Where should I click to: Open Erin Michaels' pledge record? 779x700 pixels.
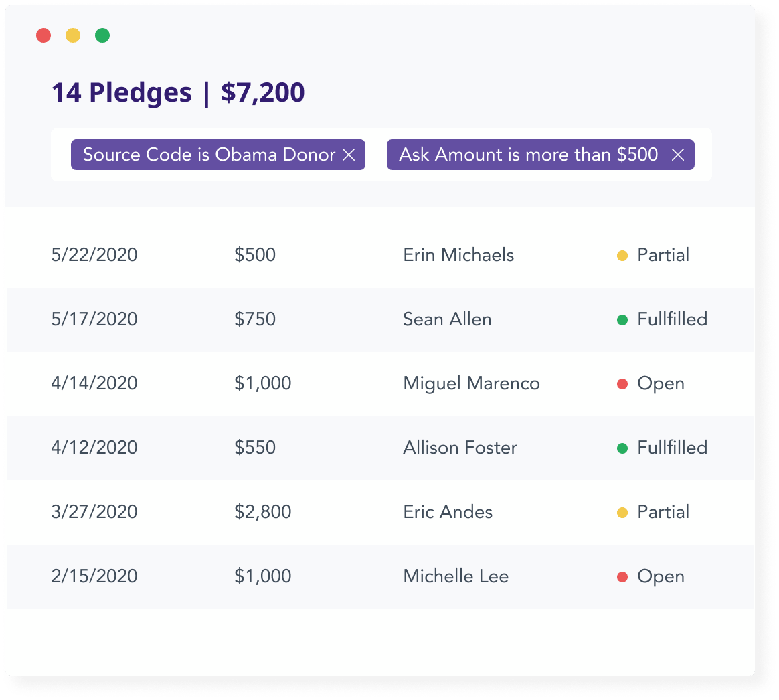coord(458,255)
